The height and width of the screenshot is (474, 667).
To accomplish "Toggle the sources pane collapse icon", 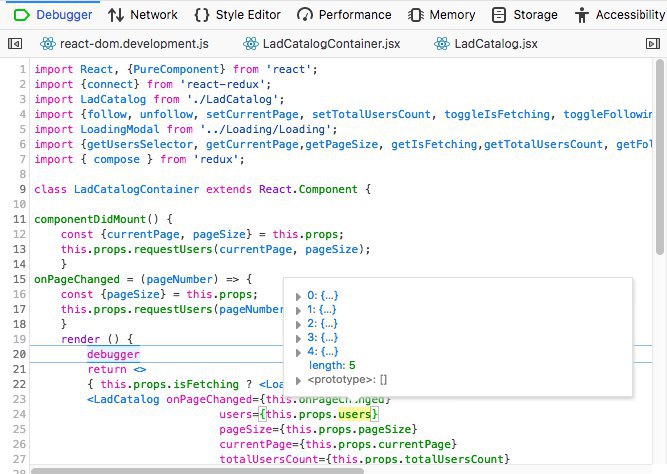I will pyautogui.click(x=15, y=43).
